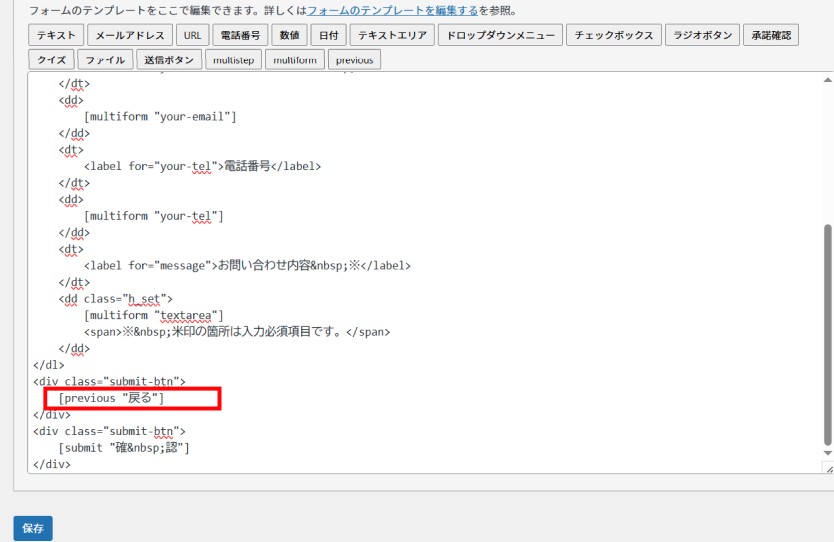Insert a 送信ボタン submit tag
This screenshot has height=542, width=834.
click(167, 60)
